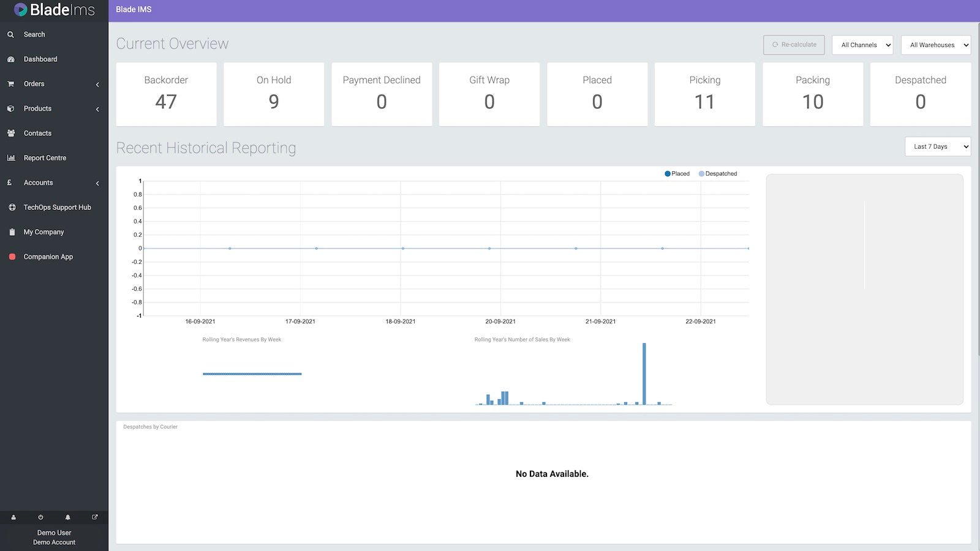Open the All Warehouses dropdown

936,45
